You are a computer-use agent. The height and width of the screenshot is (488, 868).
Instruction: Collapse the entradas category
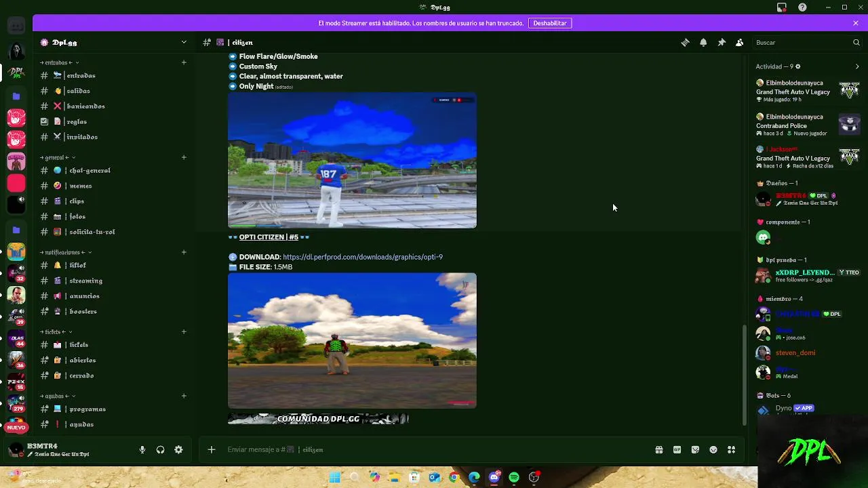(60, 62)
